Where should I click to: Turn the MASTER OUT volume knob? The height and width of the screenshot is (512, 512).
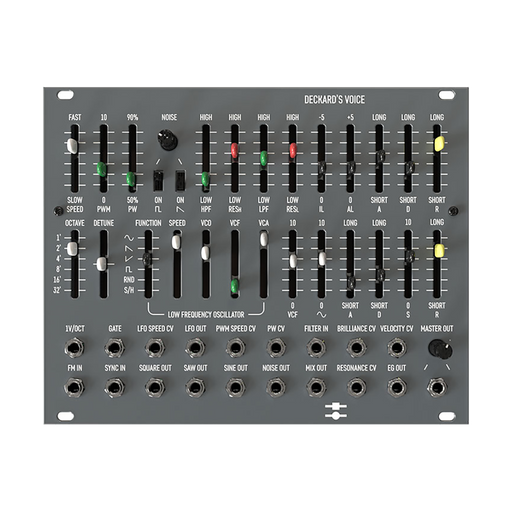[x=441, y=349]
